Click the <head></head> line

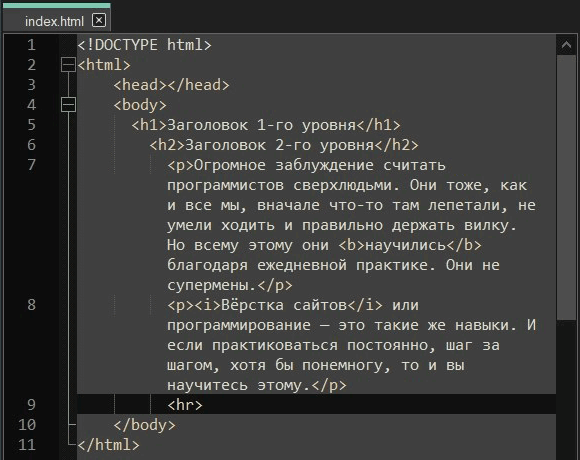coord(172,85)
